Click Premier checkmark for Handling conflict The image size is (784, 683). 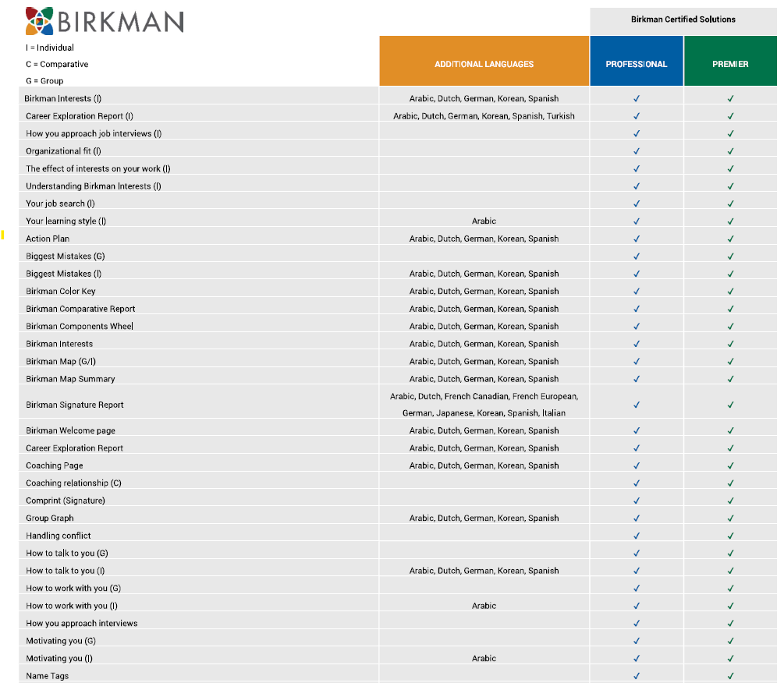pos(730,536)
